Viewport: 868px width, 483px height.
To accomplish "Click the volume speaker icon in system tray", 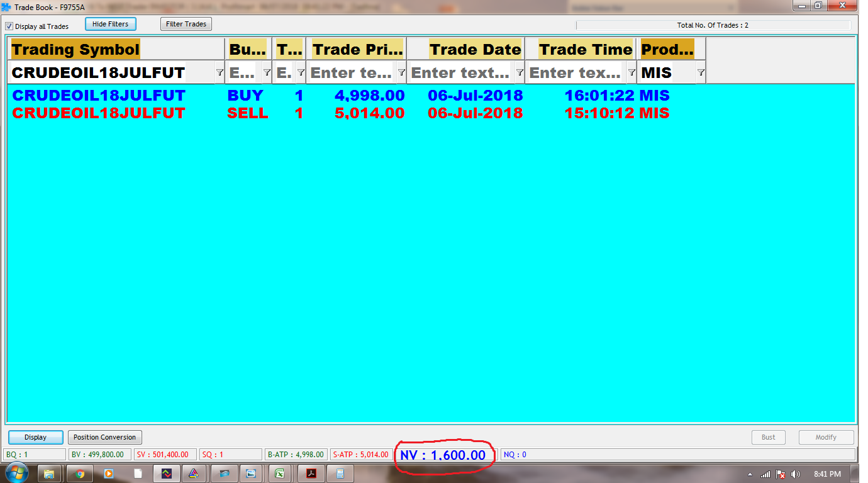I will 796,474.
